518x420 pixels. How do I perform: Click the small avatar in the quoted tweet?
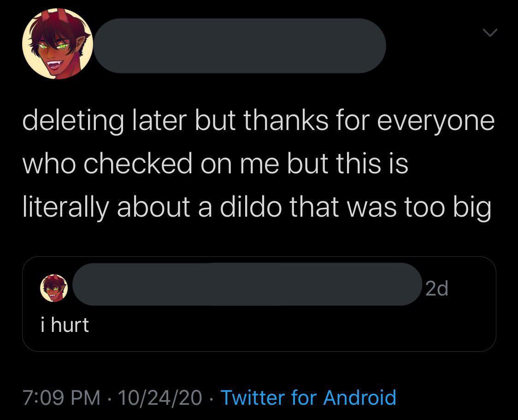coord(54,288)
